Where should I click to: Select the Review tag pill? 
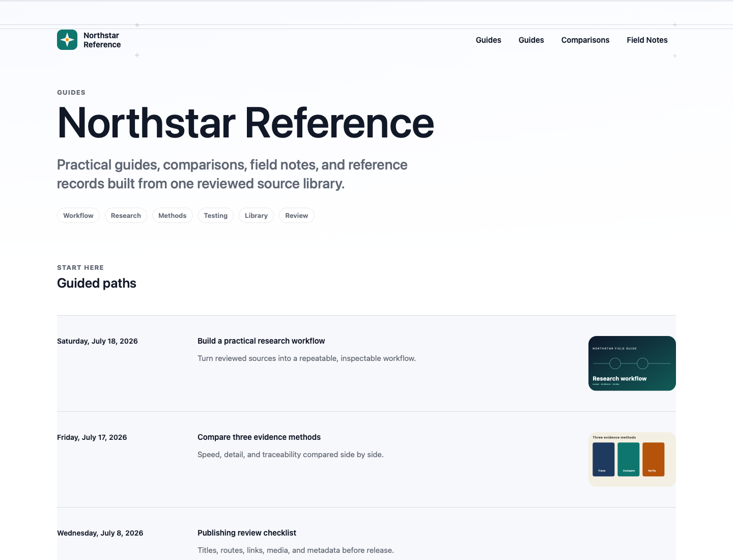point(297,215)
